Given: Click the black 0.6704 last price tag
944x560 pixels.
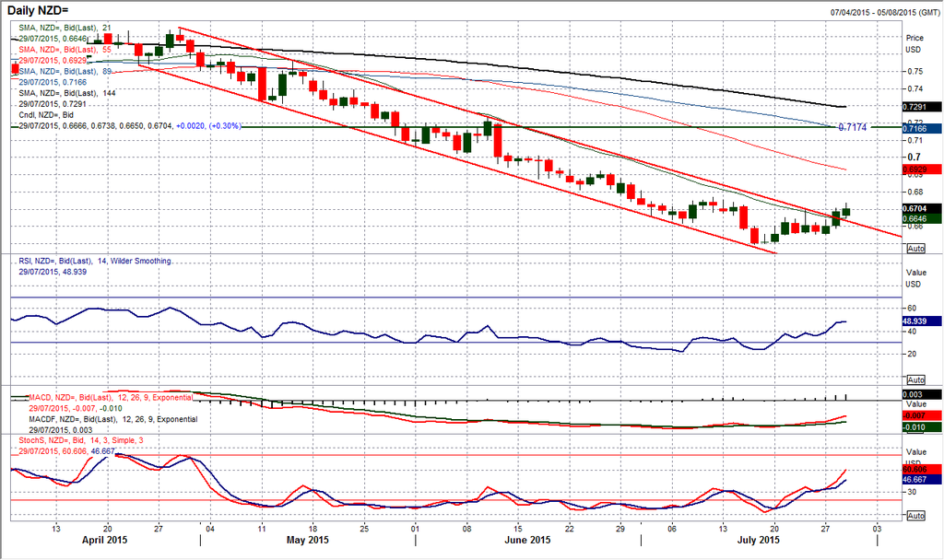Looking at the screenshot, I should click(922, 209).
